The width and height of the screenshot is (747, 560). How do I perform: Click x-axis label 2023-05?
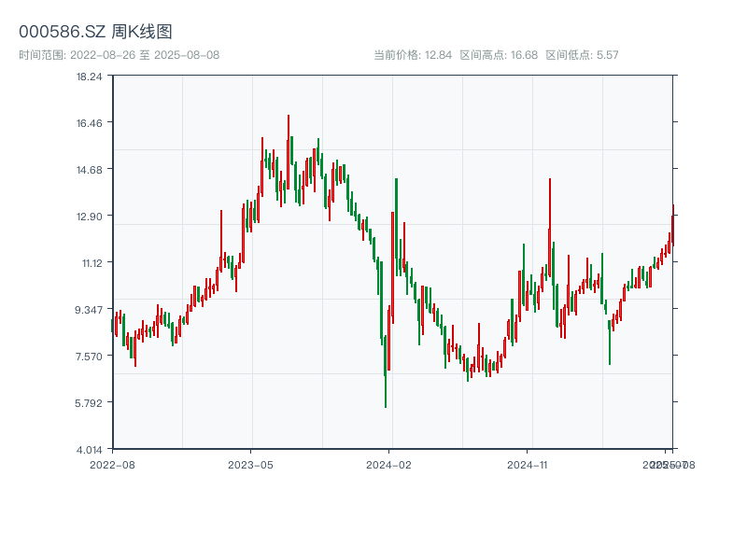click(x=250, y=465)
